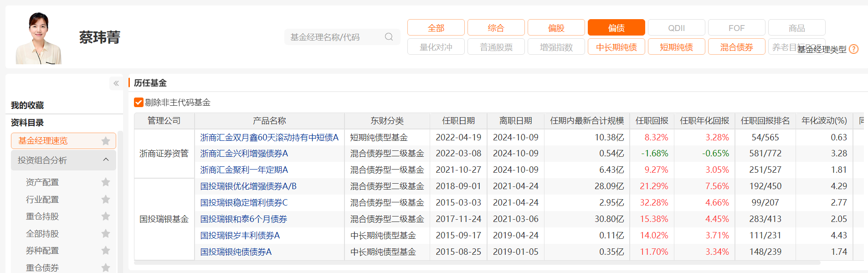The width and height of the screenshot is (868, 273).
Task: Open 浙商汇金双月鑫60天滚动持有中短债A fund link
Action: 269,137
